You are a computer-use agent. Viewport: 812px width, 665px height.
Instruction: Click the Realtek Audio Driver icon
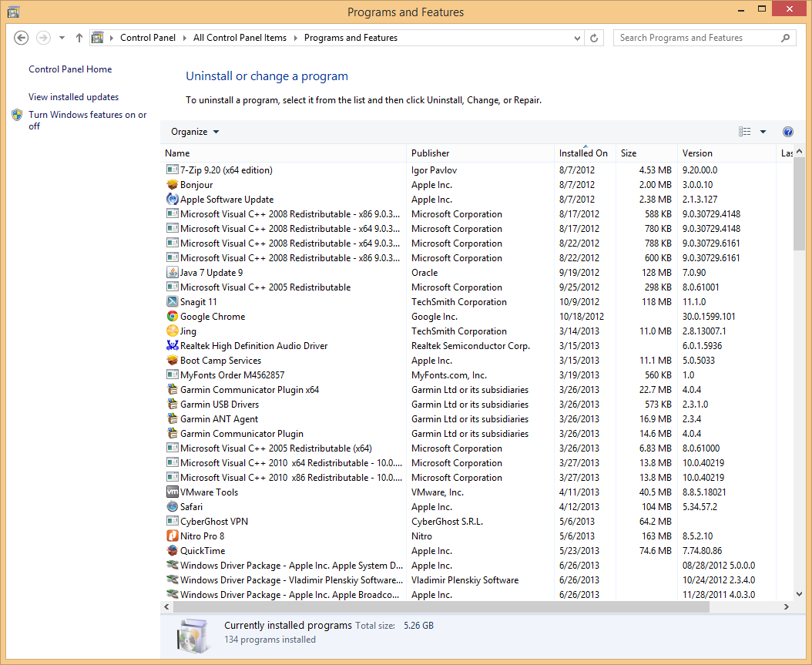point(172,345)
